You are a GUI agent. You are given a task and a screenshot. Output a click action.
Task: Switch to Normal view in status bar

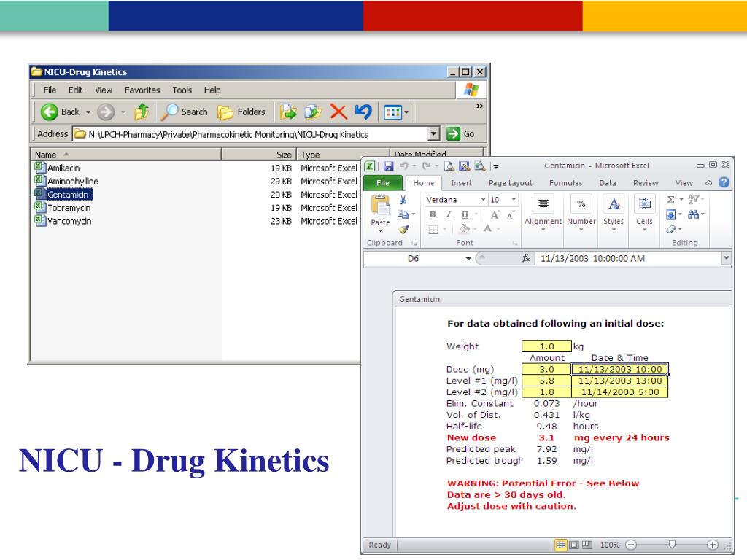(x=561, y=545)
